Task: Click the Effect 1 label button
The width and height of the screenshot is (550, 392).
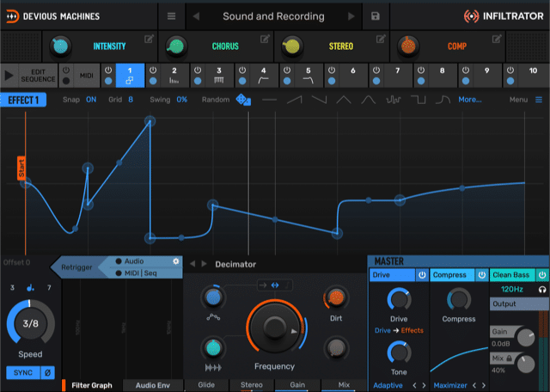Action: (23, 100)
